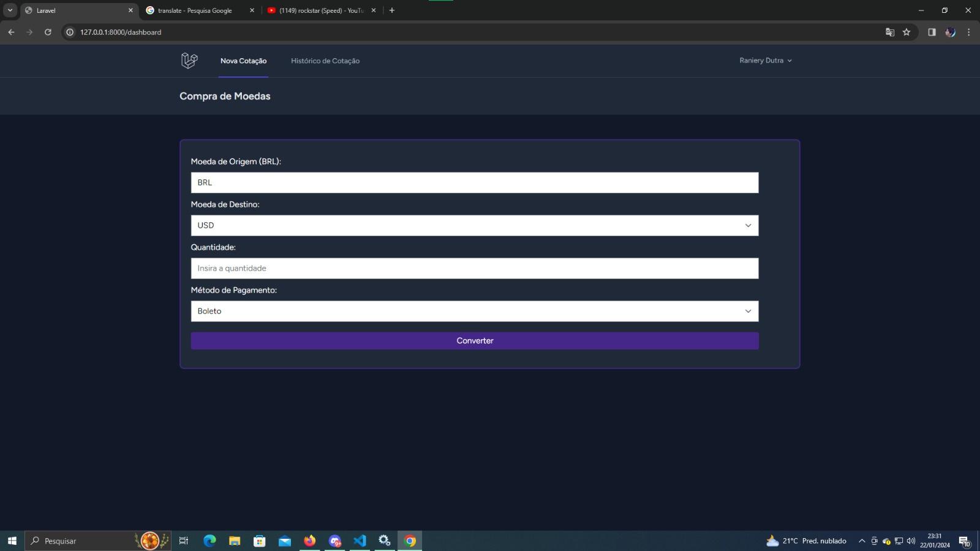The image size is (980, 551).
Task: Open the Moeda de Destino USD dropdown
Action: click(475, 225)
